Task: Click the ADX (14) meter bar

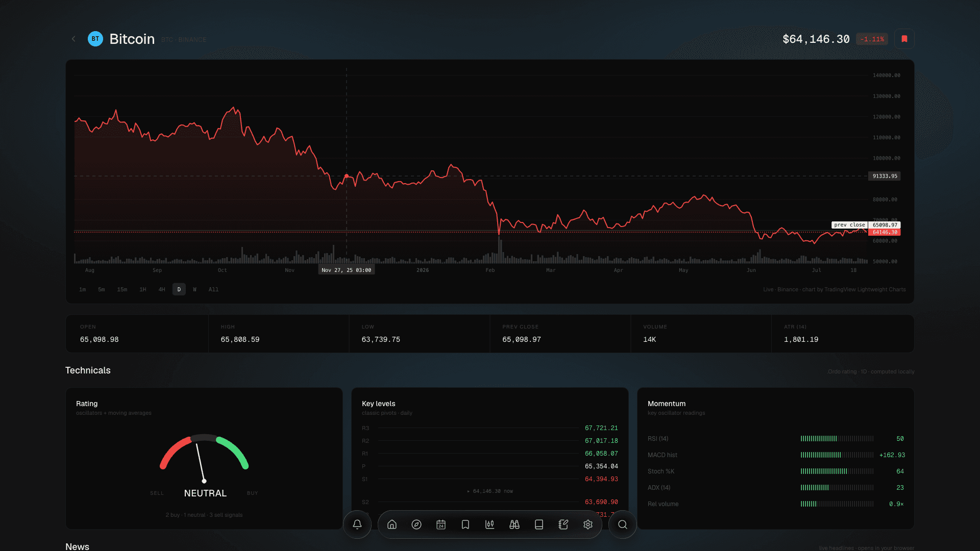Action: (x=837, y=488)
